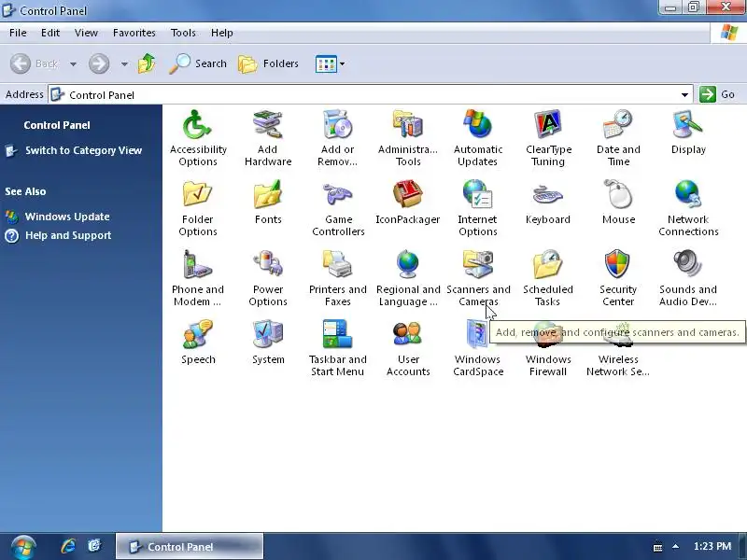Click the Back toolbar button

coord(35,63)
